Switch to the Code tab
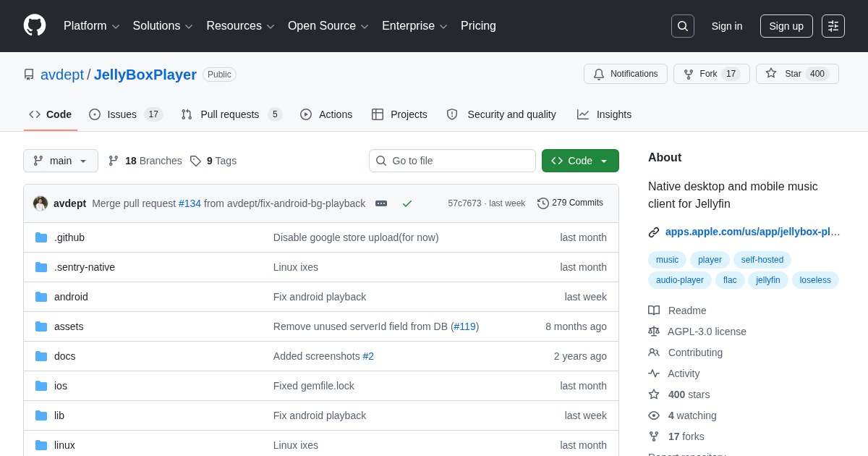This screenshot has width=868, height=456. 51,114
